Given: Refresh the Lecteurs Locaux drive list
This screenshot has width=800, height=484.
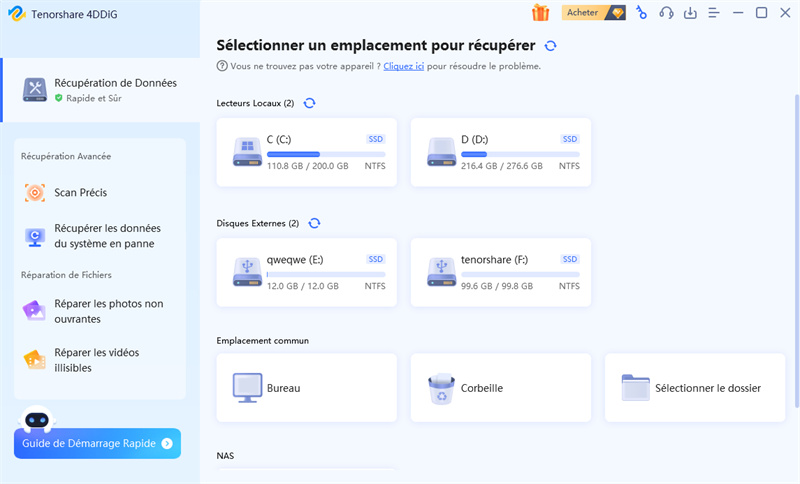Looking at the screenshot, I should point(309,103).
